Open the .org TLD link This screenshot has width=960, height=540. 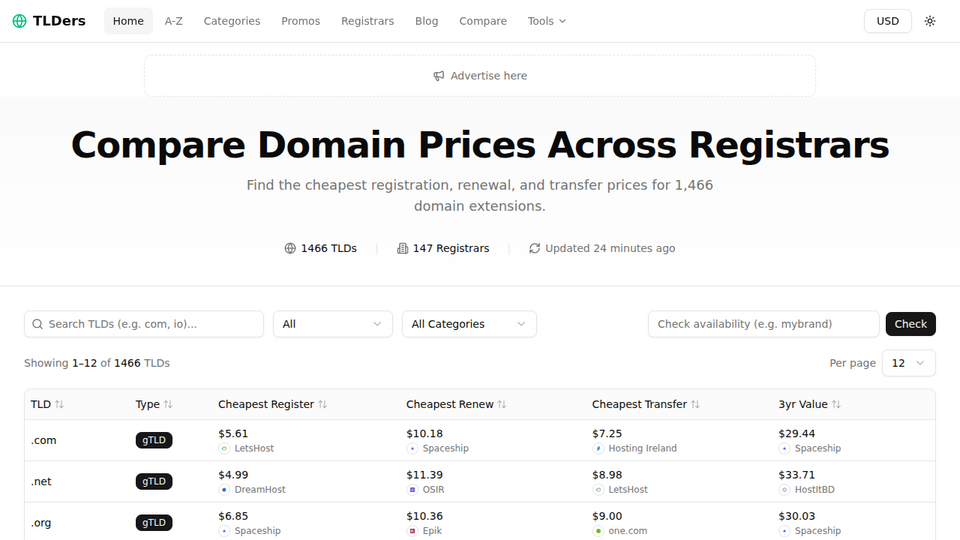[41, 523]
